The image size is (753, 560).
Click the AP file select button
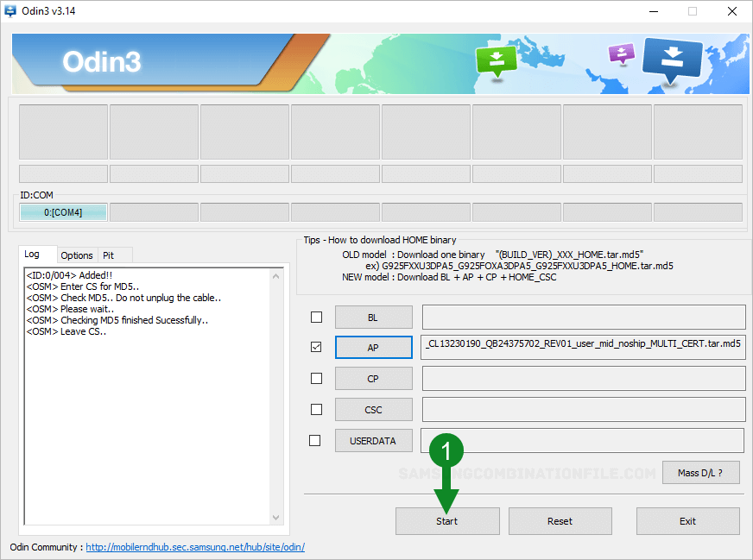373,348
